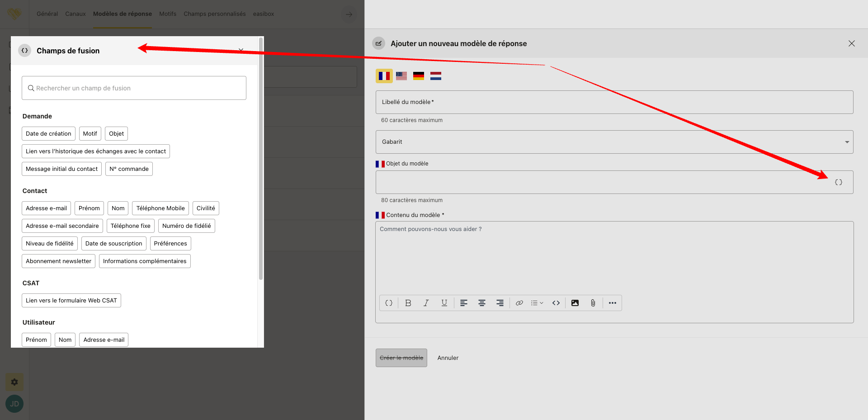Screen dimensions: 868x420
Task: Toggle bold formatting in editor toolbar
Action: point(408,303)
